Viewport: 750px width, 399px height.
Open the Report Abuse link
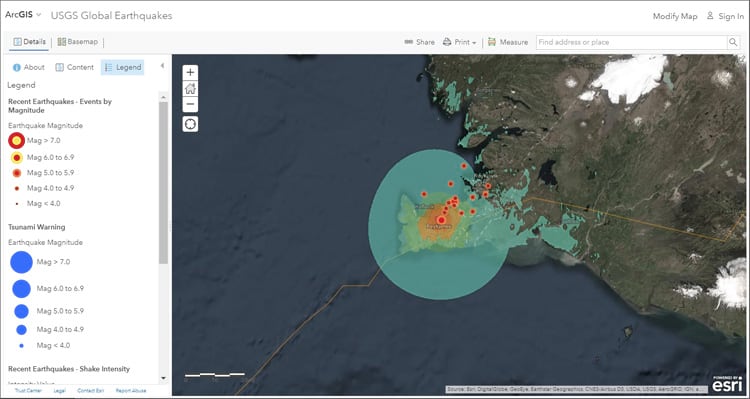tap(131, 391)
